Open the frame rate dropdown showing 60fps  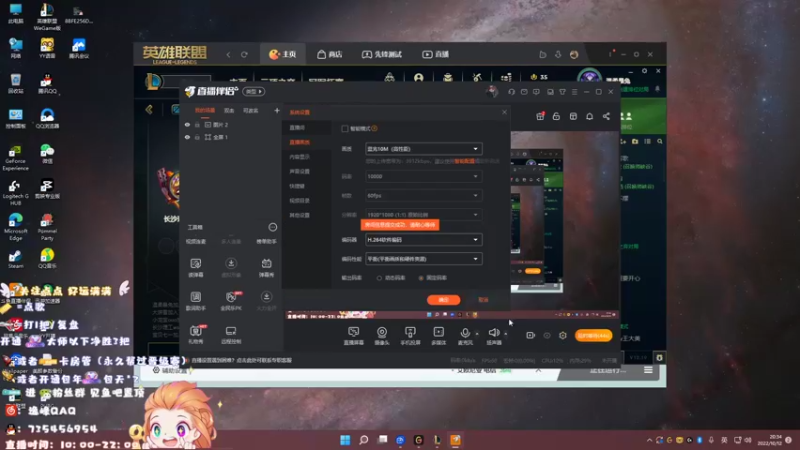[x=423, y=195]
